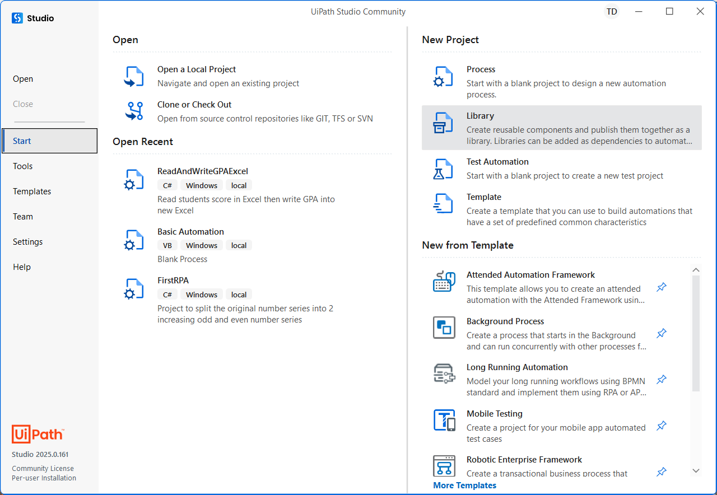This screenshot has width=717, height=495.
Task: Click the Community License text
Action: (43, 468)
